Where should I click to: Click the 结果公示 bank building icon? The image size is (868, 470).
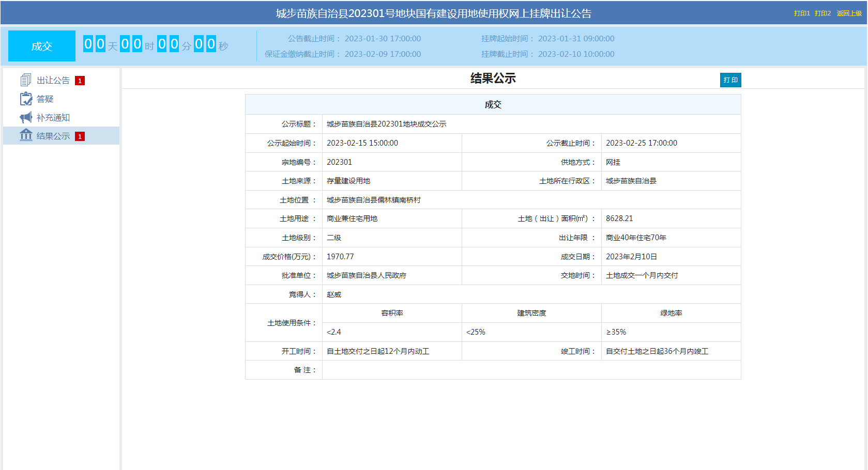pos(26,135)
